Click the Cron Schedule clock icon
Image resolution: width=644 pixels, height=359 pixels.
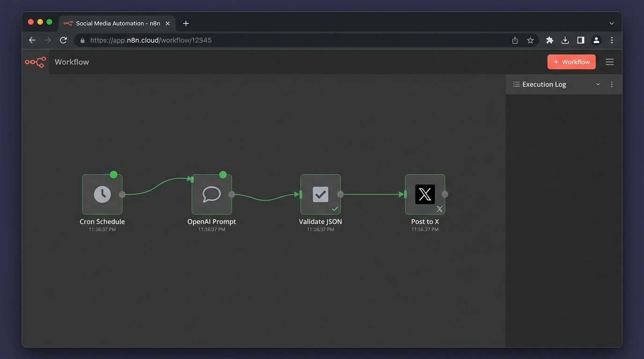point(102,194)
